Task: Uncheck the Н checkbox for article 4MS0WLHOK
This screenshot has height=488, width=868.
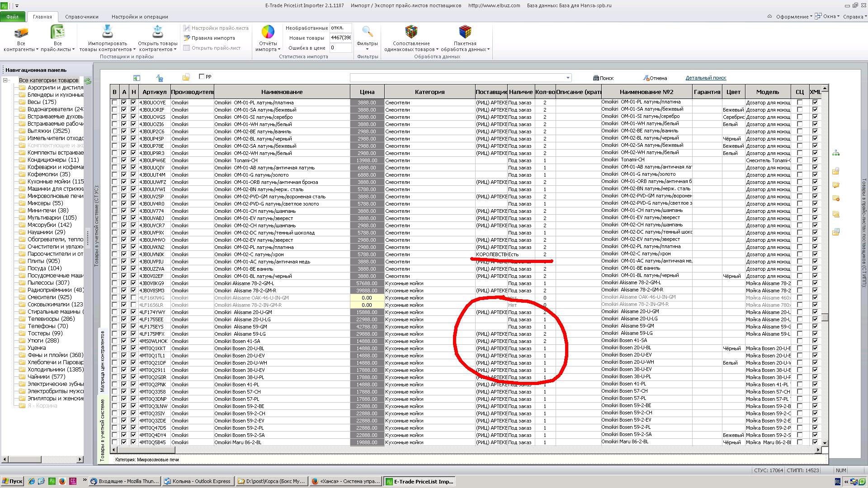Action: pos(133,341)
